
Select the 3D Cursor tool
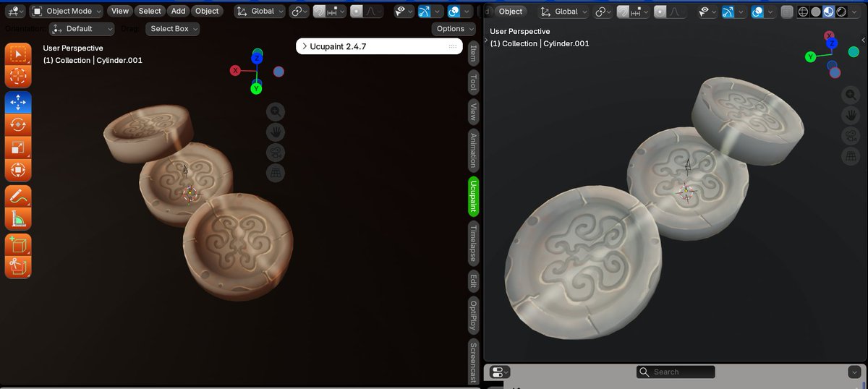[18, 76]
